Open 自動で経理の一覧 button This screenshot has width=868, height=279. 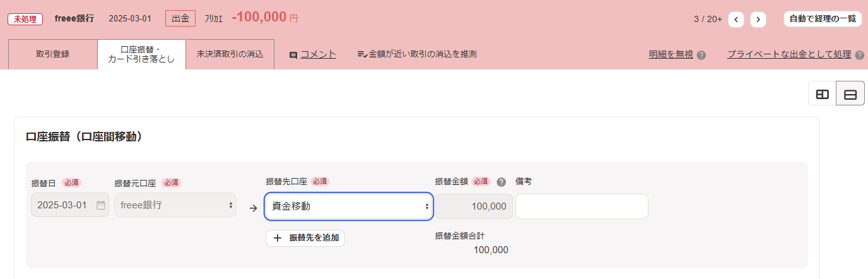click(823, 19)
